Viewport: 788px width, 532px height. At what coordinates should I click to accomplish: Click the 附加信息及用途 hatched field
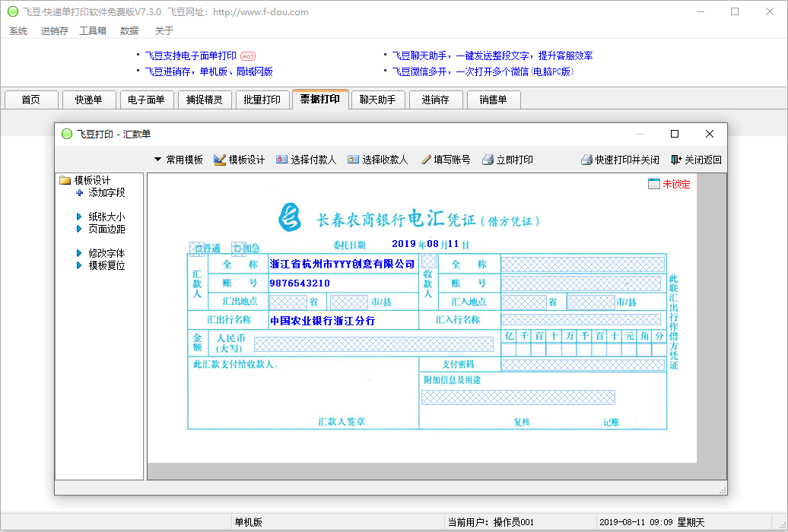point(518,397)
